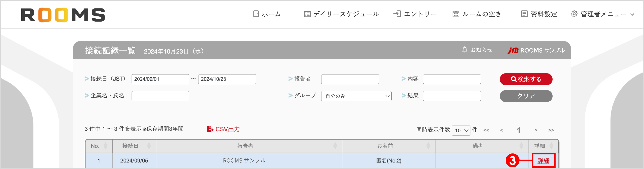Sort table by 備考 column
This screenshot has width=644, height=169.
pyautogui.click(x=482, y=146)
